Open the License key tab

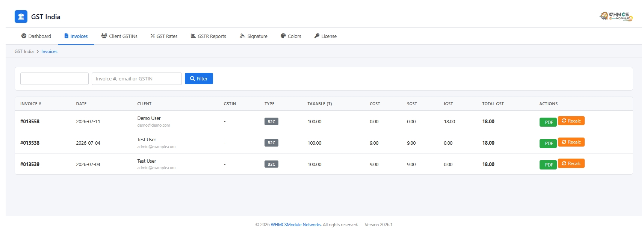point(325,36)
